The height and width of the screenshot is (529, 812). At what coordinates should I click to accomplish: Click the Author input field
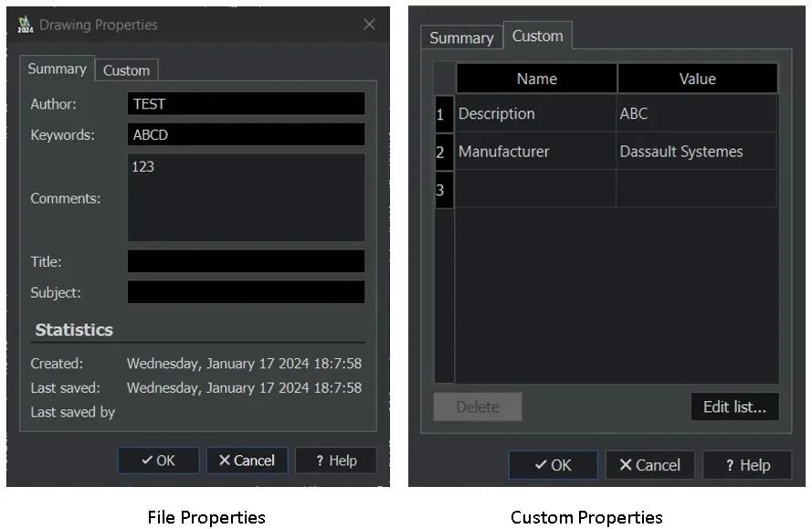(246, 104)
